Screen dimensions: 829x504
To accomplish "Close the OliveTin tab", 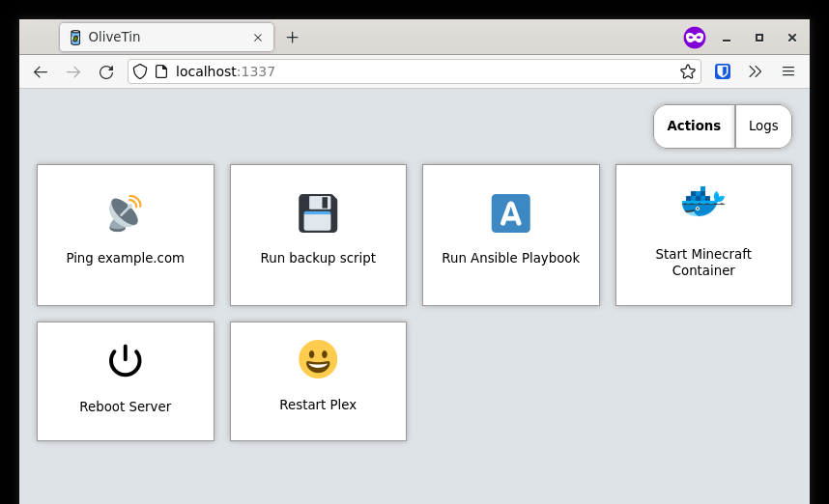I will click(x=258, y=38).
